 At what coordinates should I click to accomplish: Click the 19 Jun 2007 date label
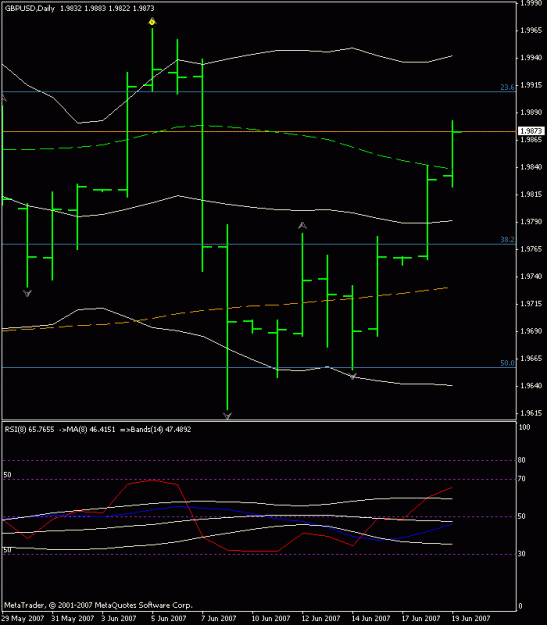pos(471,618)
